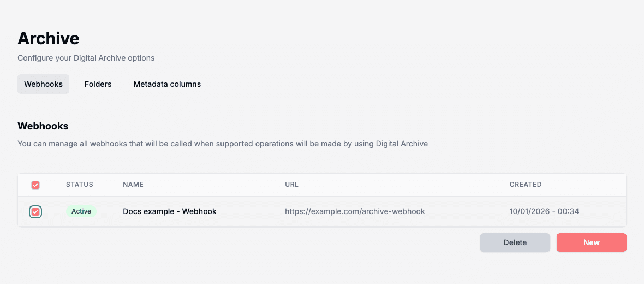Click the STATUS column header
This screenshot has width=644, height=284.
tap(80, 185)
